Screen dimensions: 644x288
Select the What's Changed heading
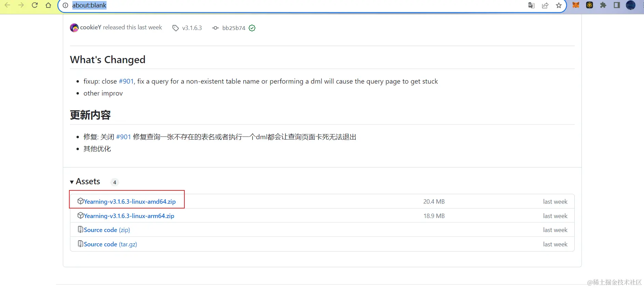108,60
